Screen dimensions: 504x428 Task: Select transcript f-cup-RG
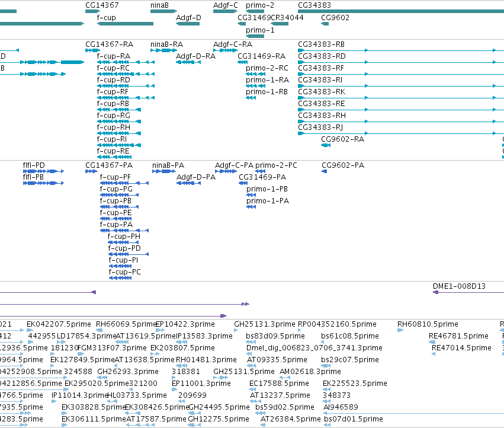pos(114,116)
